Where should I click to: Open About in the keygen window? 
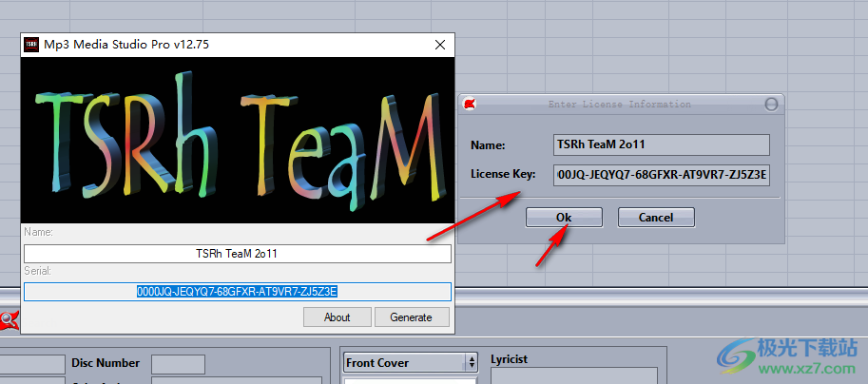(338, 317)
